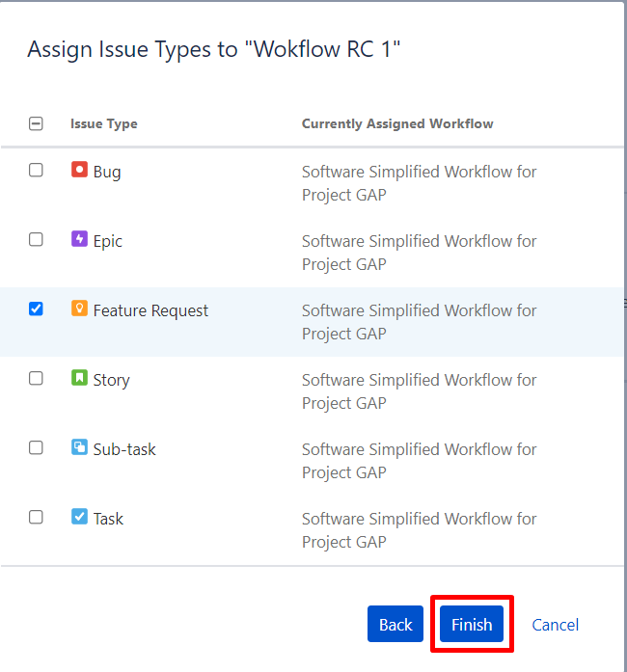The image size is (627, 672).
Task: Uncheck the Feature Request checkbox
Action: pos(36,309)
